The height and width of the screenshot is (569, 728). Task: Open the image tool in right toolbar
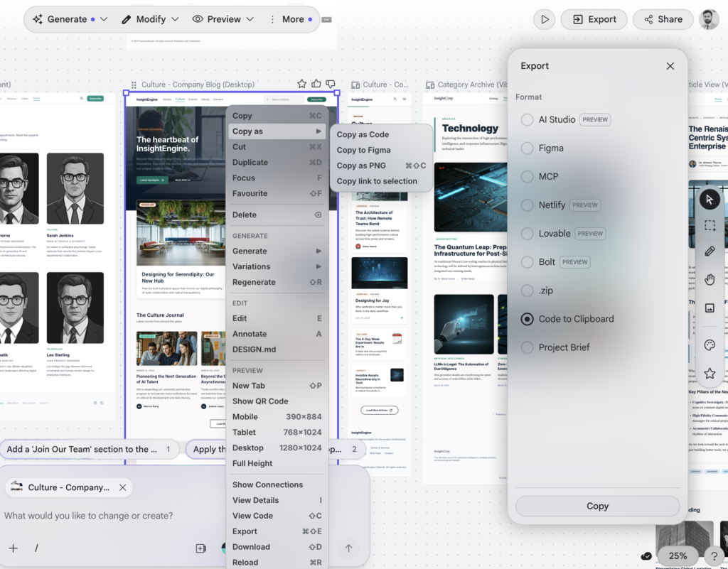(710, 308)
